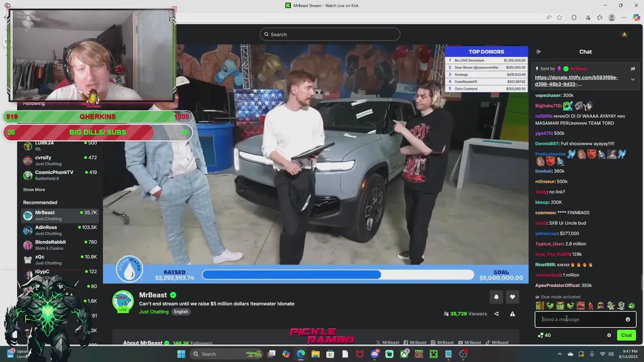
Task: Expand followed channels with Show More
Action: [34, 190]
